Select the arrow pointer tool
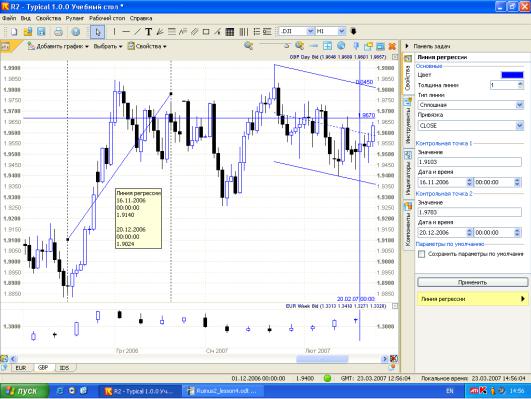This screenshot has width=531, height=399. click(98, 32)
